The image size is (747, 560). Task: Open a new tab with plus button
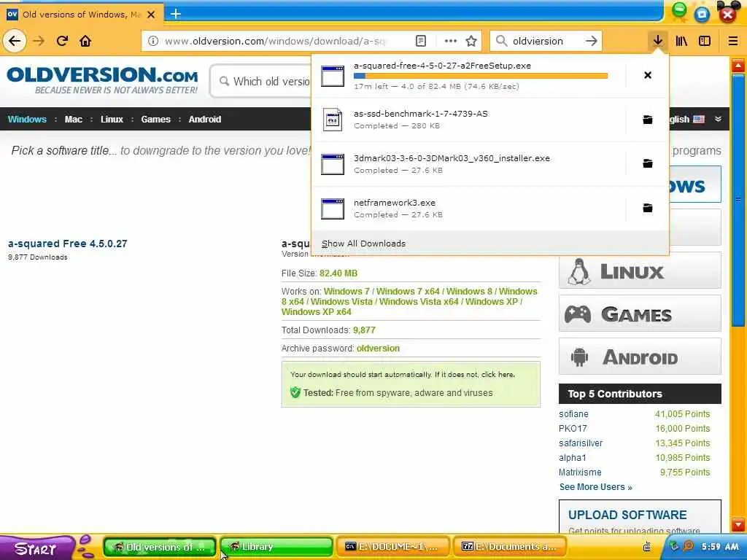pos(176,14)
